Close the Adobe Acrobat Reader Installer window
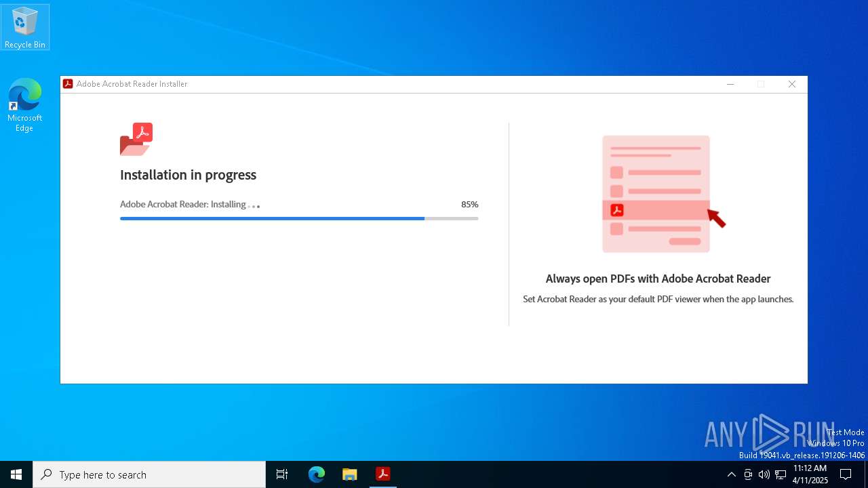868x488 pixels. 791,84
